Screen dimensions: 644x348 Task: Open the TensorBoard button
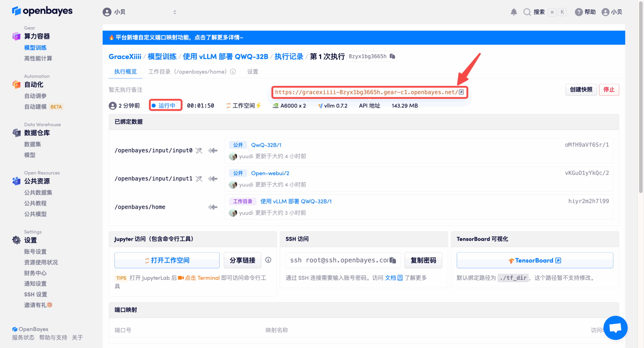tap(535, 260)
